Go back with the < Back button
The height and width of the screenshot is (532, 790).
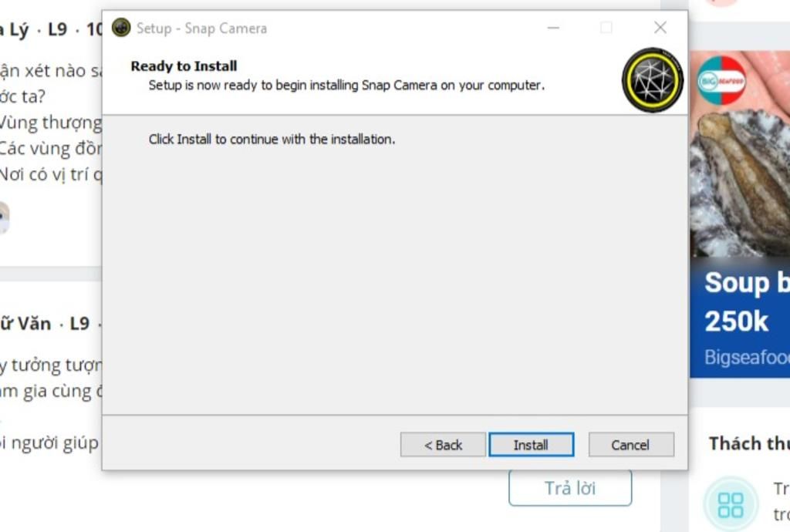443,445
